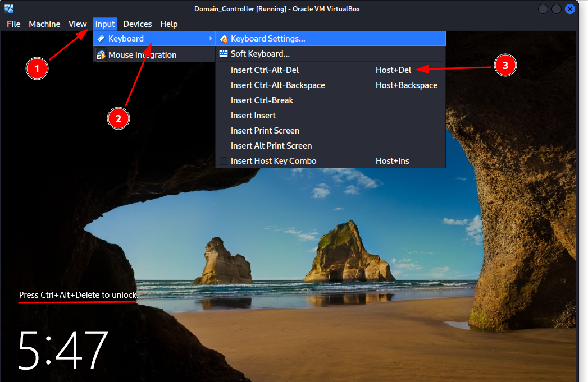Open the File menu

[x=13, y=24]
